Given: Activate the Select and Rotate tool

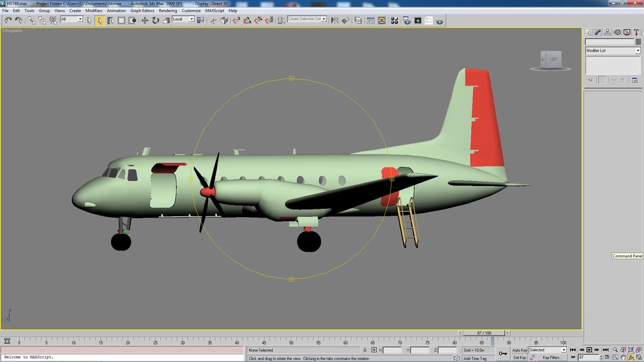Looking at the screenshot, I should coord(155,20).
